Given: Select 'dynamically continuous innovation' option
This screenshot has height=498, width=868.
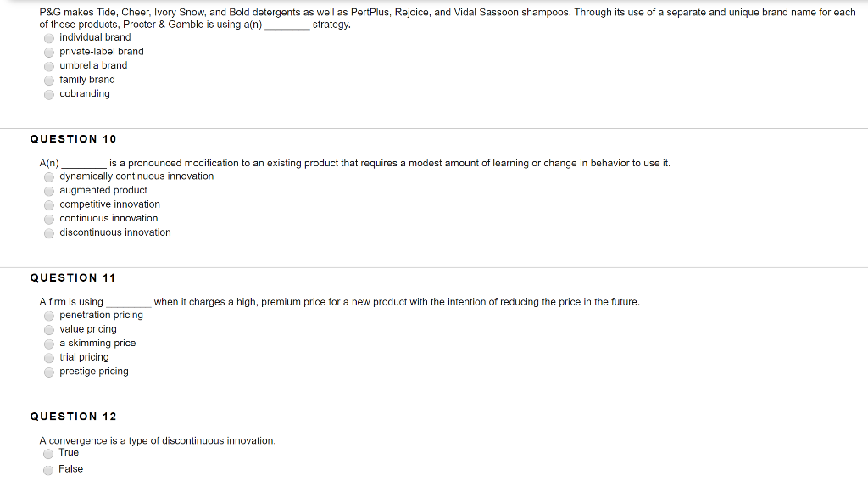Looking at the screenshot, I should click(x=49, y=177).
